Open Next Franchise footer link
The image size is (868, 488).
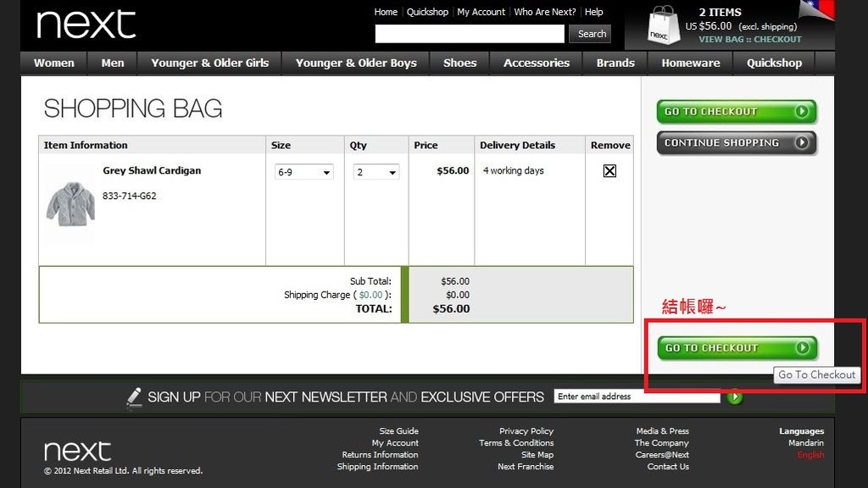click(526, 467)
